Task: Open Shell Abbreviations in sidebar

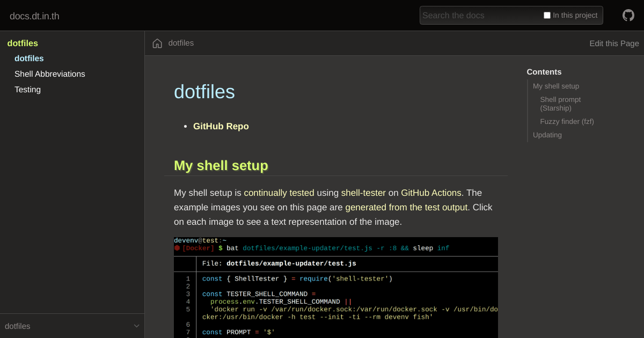Action: tap(50, 74)
